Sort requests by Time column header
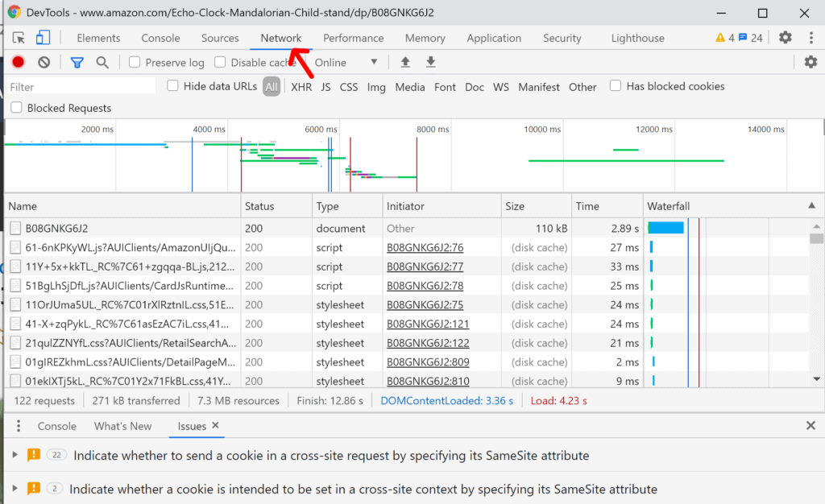The width and height of the screenshot is (825, 504). tap(607, 206)
